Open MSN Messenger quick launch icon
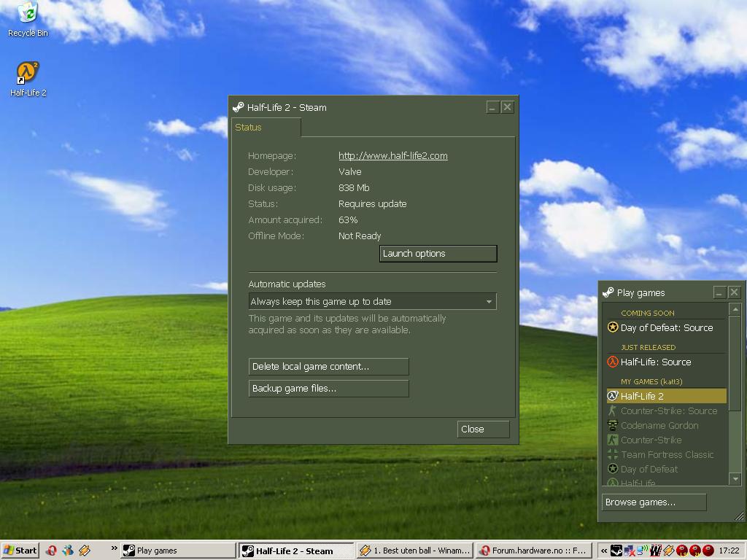Viewport: 747px width, 560px height. click(68, 551)
